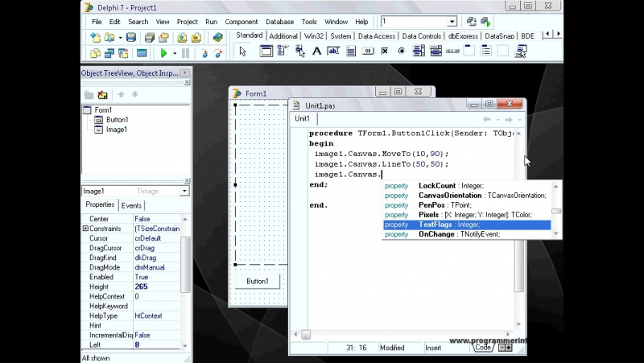Select Form1 root in Object TreeView

(103, 110)
